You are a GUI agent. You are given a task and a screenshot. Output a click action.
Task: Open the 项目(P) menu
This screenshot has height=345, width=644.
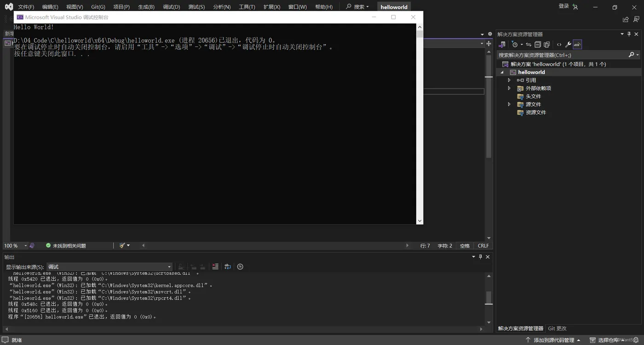(121, 7)
